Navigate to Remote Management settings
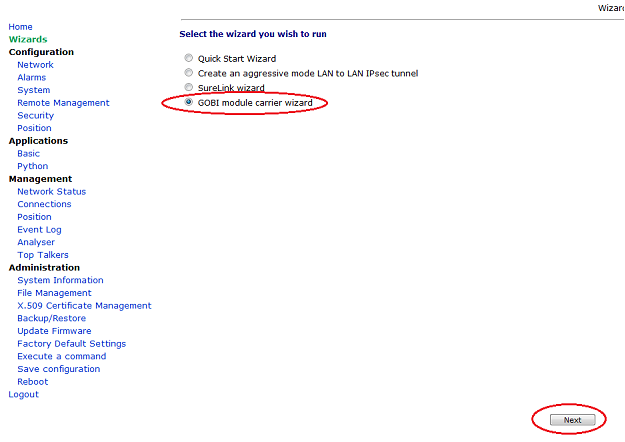The width and height of the screenshot is (625, 442). 63,103
